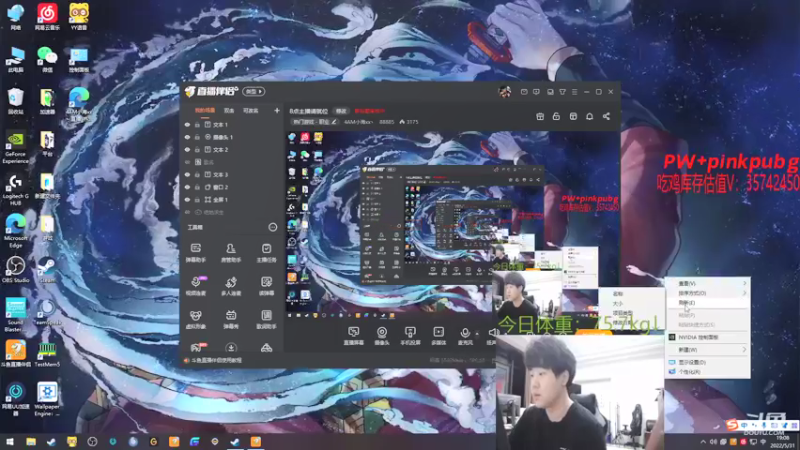Screen dimensions: 800x450
Task: Hide the 文本 3 source via eye icon
Action: coord(187,174)
